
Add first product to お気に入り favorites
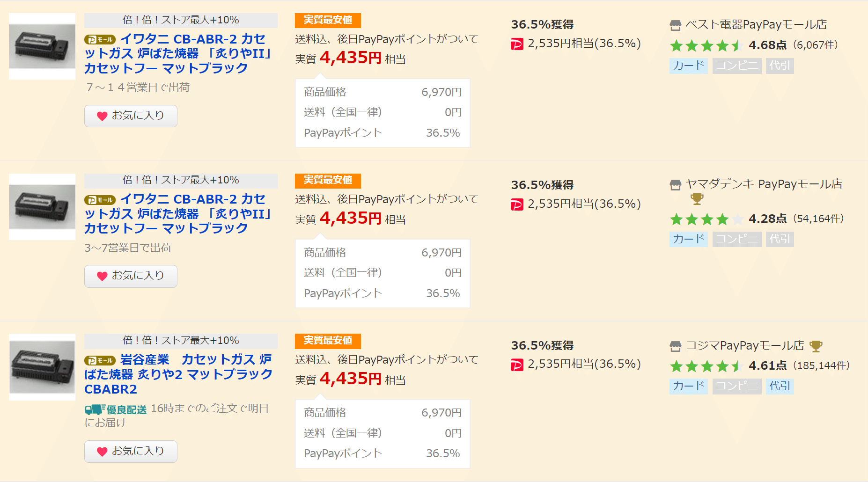(x=131, y=116)
